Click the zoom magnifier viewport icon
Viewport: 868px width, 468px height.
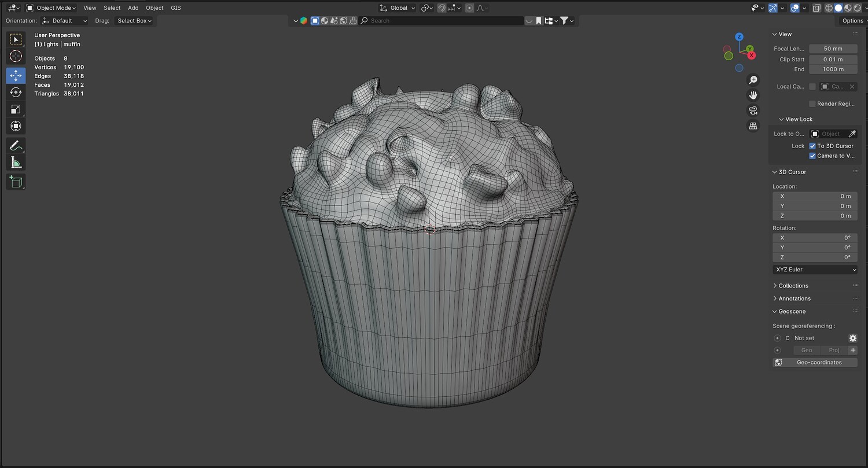tap(753, 80)
